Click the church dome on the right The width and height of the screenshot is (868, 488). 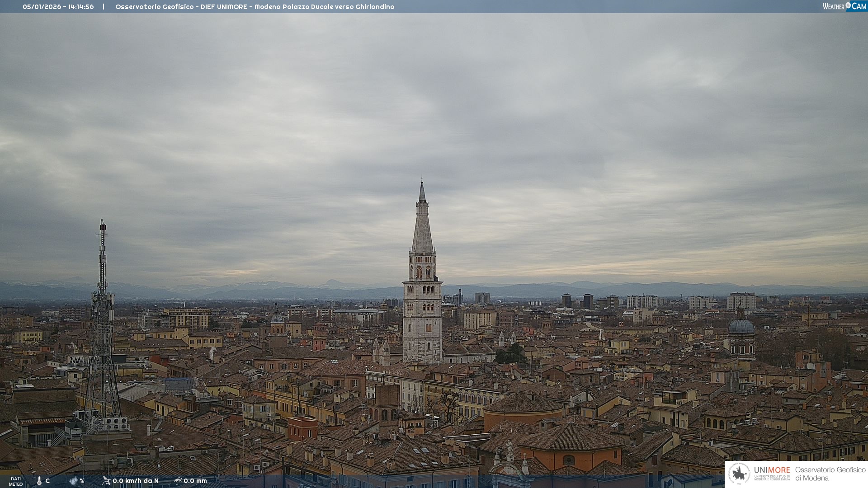point(741,326)
